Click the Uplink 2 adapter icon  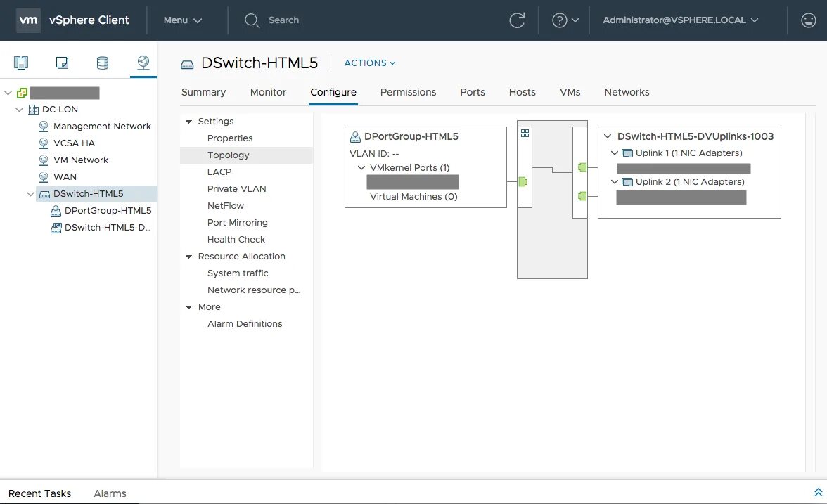click(627, 183)
